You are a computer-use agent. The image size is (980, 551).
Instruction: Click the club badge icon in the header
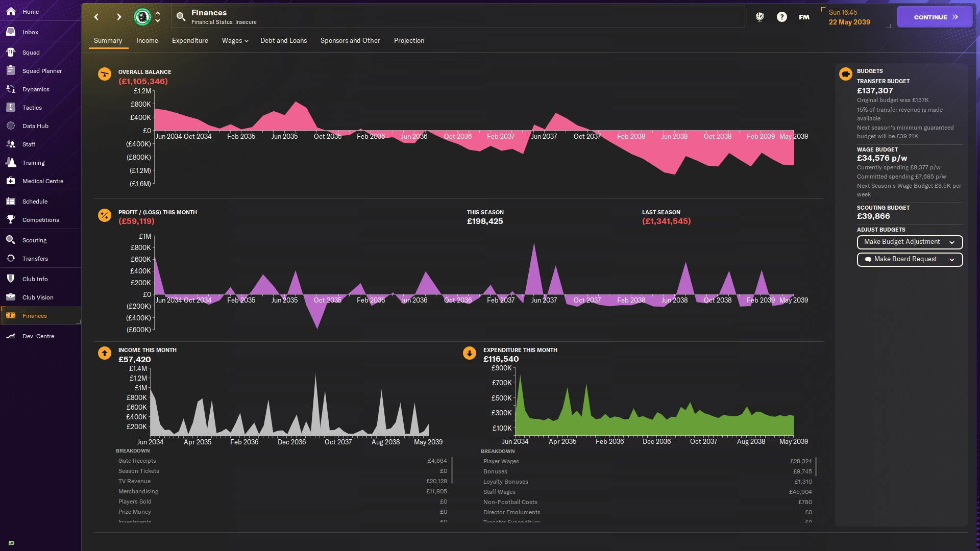(x=142, y=17)
